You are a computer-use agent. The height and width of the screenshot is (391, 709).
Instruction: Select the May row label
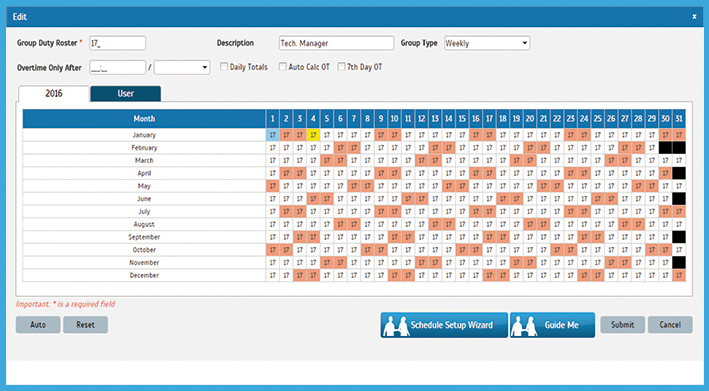pos(144,186)
